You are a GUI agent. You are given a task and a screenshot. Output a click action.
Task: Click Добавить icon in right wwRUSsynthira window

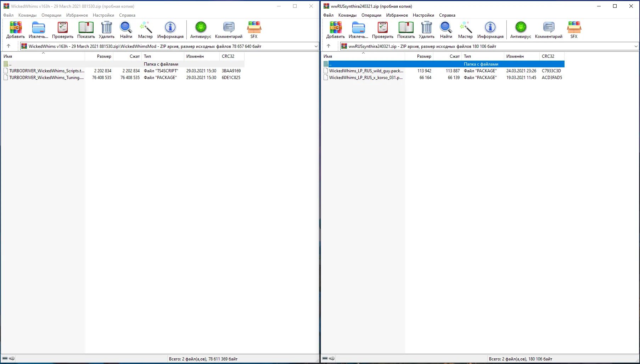(x=336, y=30)
